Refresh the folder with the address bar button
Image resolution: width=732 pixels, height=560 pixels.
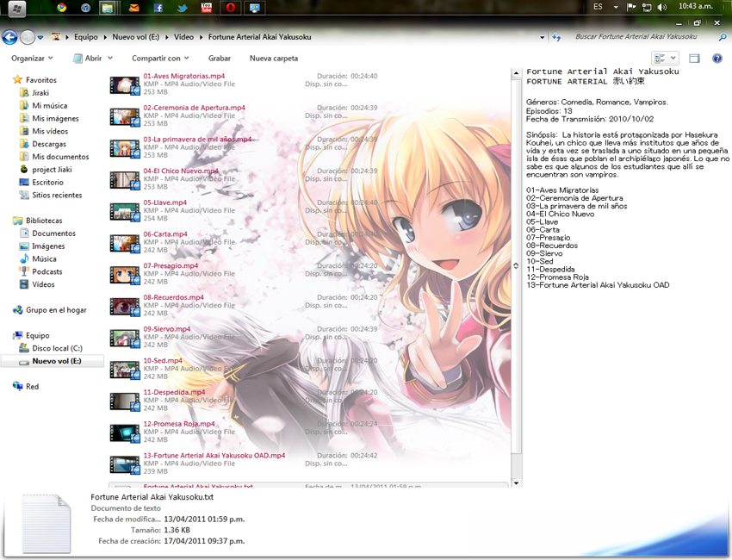coord(556,37)
